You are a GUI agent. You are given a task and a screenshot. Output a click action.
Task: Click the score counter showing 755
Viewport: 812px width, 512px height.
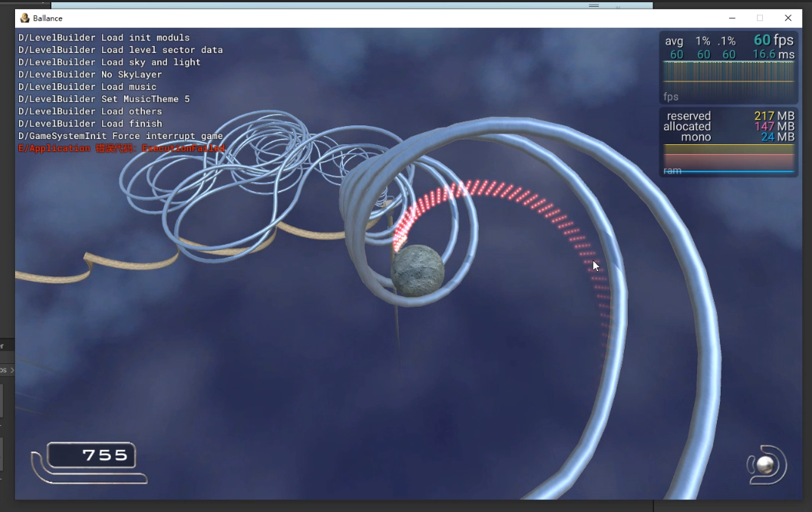point(91,455)
